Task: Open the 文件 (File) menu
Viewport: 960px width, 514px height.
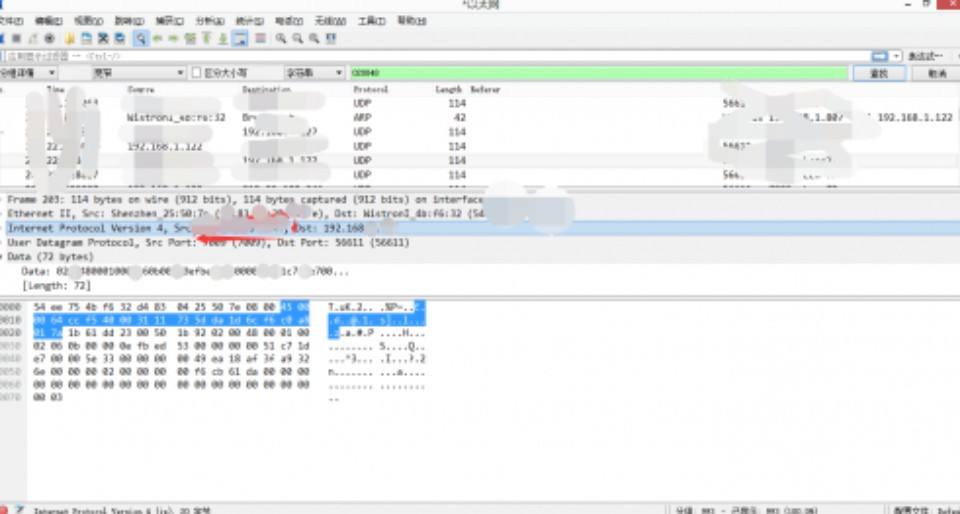Action: pyautogui.click(x=11, y=21)
